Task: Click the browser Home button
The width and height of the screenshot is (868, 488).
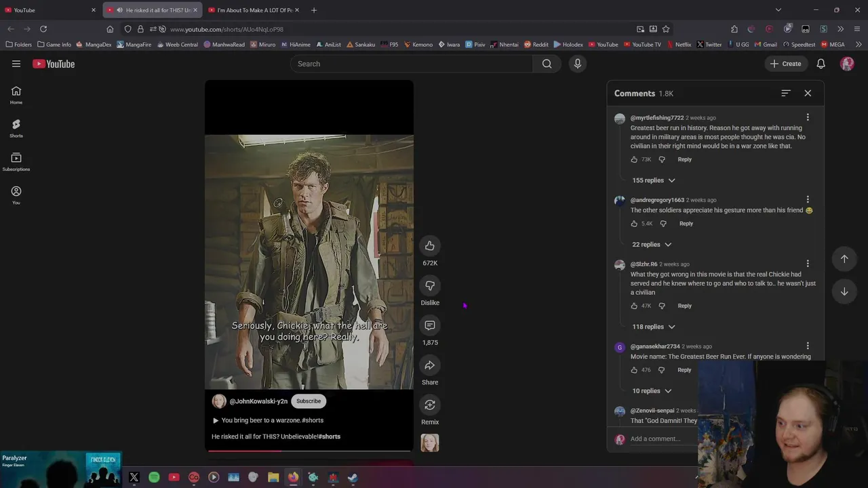Action: 110,29
